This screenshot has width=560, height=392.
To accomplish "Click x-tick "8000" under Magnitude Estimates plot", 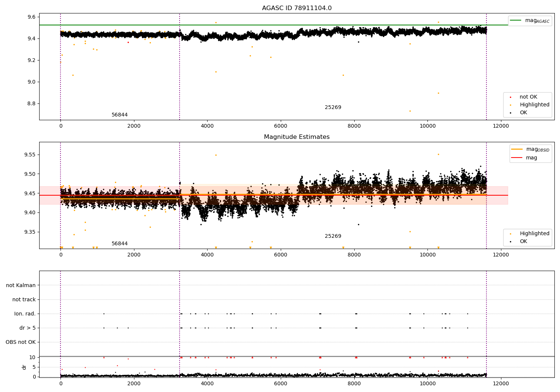I will (354, 255).
